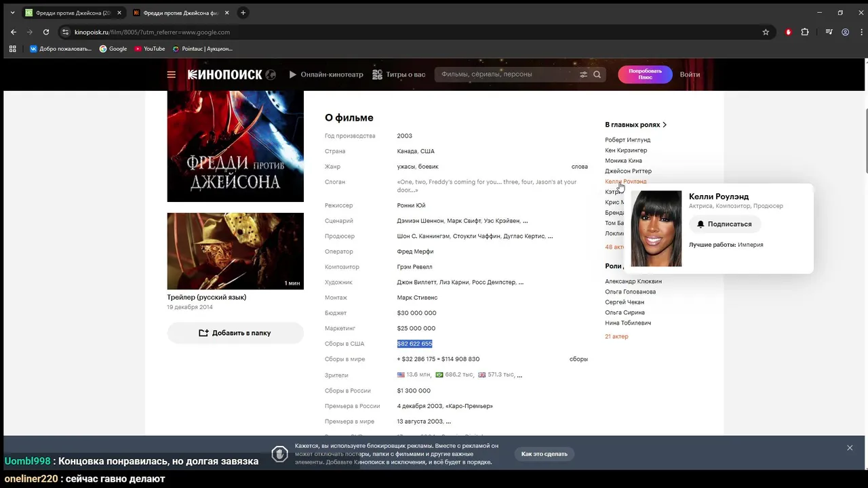Image resolution: width=868 pixels, height=488 pixels.
Task: Click Подписаться in the Kelly Rowland card
Action: point(725,224)
